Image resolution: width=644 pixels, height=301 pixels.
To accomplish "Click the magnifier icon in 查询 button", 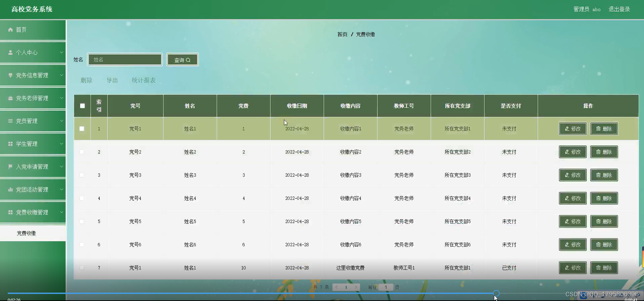I will [188, 60].
